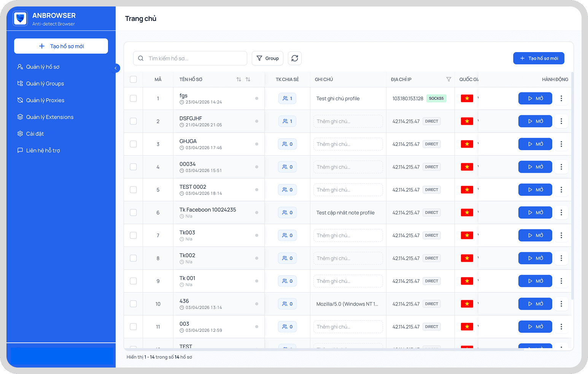Open more actions menu for DSFGJHF profile
The image size is (588, 374).
tap(561, 121)
